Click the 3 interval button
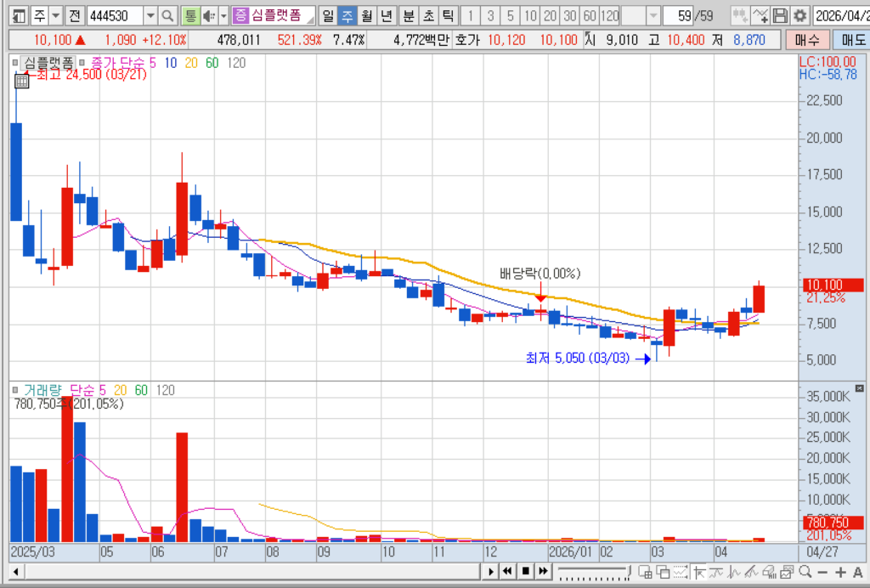 [x=490, y=16]
